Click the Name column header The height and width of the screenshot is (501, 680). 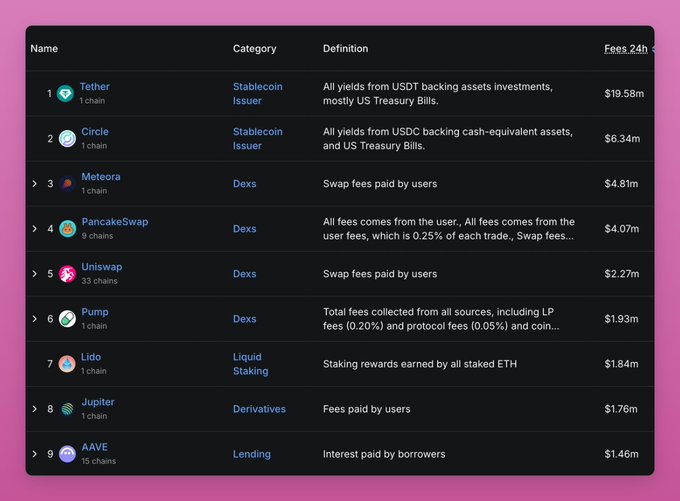pos(44,48)
